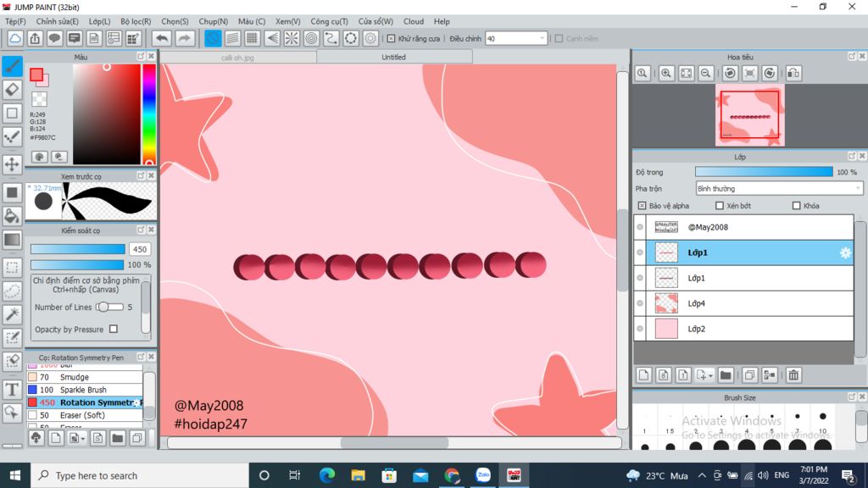Screen dimensions: 868x488
Task: Enable the parallel lines snap guide
Action: [x=232, y=38]
